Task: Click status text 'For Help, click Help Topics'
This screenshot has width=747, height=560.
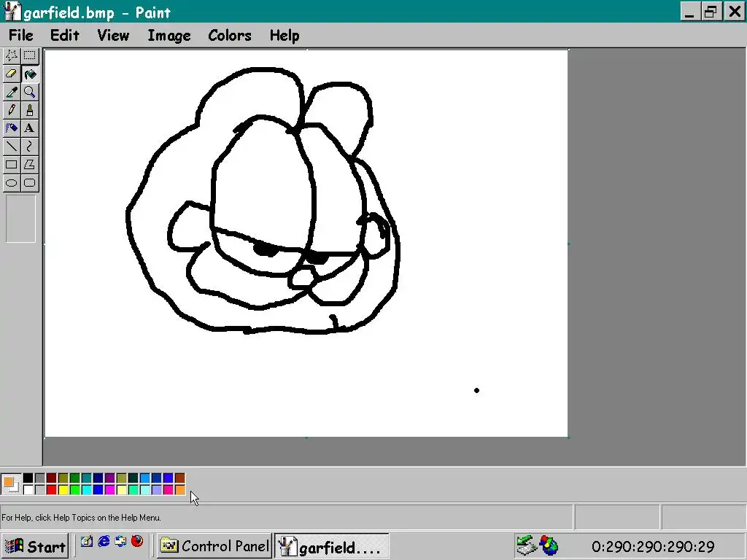Action: point(81,518)
